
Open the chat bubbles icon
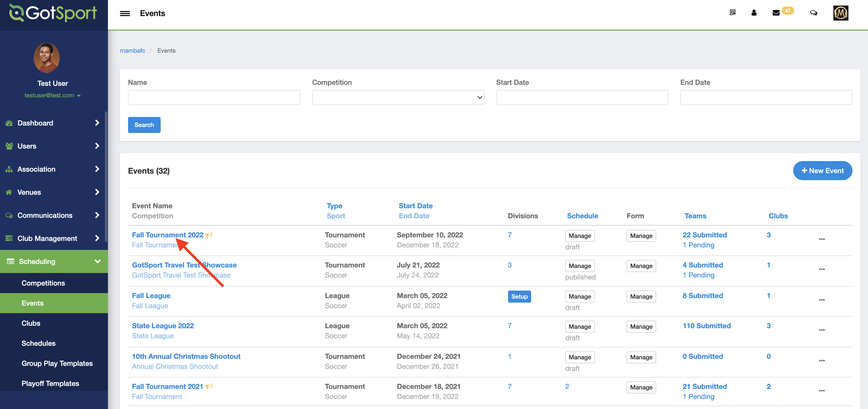coord(814,13)
